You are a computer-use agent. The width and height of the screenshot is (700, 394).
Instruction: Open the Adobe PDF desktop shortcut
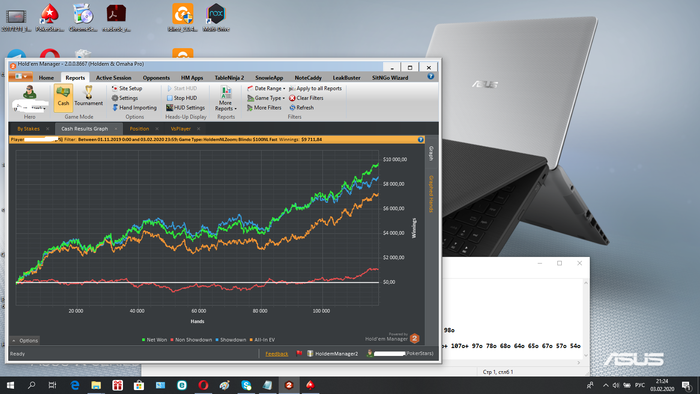pos(116,18)
